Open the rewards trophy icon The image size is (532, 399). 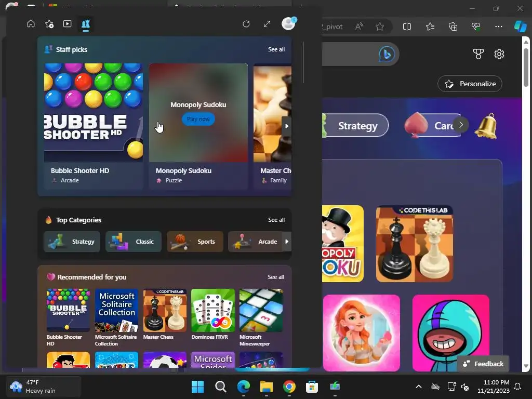(x=478, y=54)
